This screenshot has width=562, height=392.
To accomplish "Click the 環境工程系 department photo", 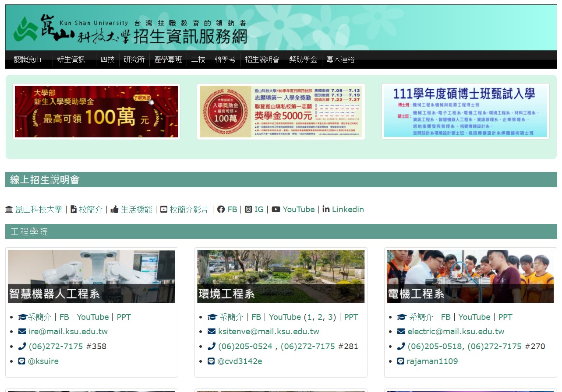I will click(x=281, y=276).
